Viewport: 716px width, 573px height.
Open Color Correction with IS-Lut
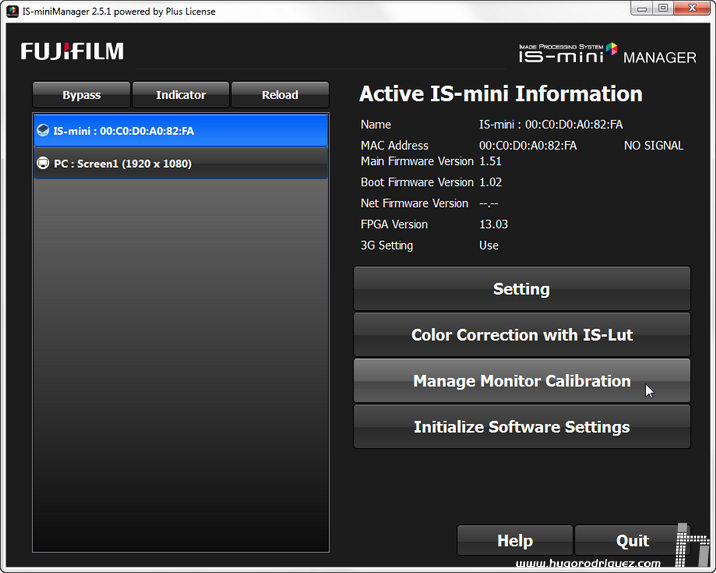tap(522, 335)
